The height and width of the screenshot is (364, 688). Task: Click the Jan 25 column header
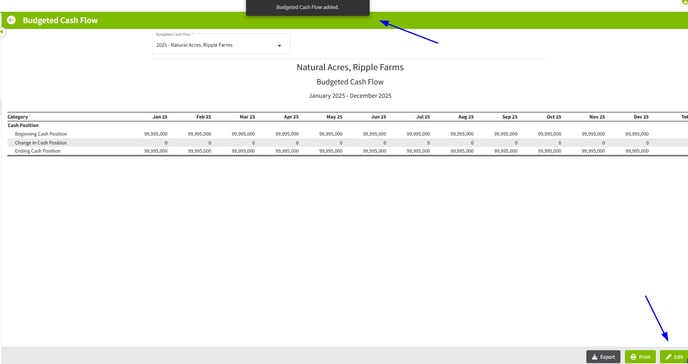point(160,117)
